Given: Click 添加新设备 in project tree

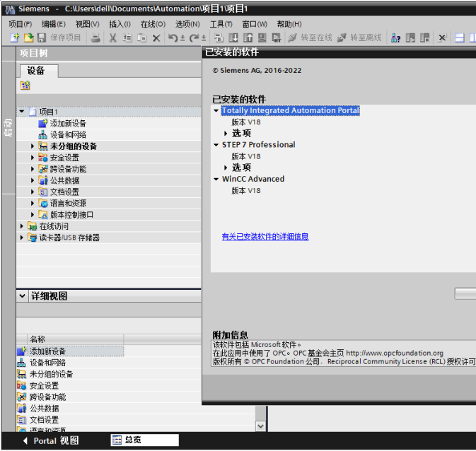Looking at the screenshot, I should tap(68, 123).
